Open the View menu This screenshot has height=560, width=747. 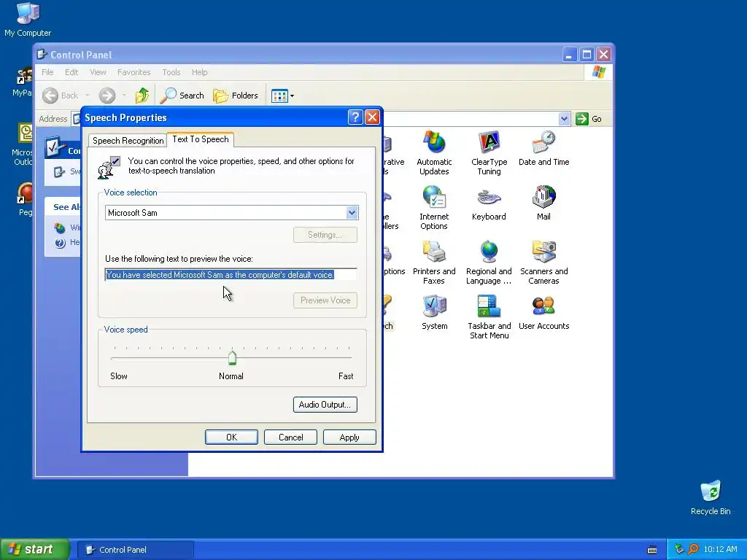click(98, 72)
